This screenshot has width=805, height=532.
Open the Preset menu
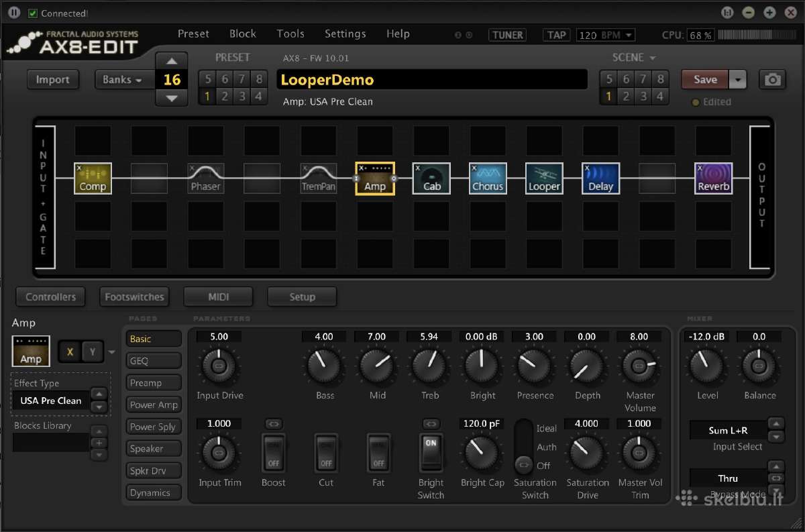point(193,34)
